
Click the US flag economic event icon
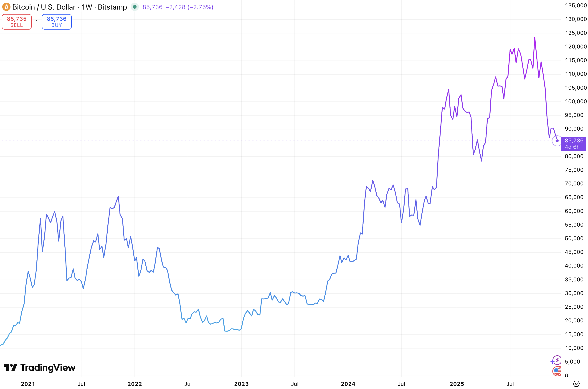point(557,371)
